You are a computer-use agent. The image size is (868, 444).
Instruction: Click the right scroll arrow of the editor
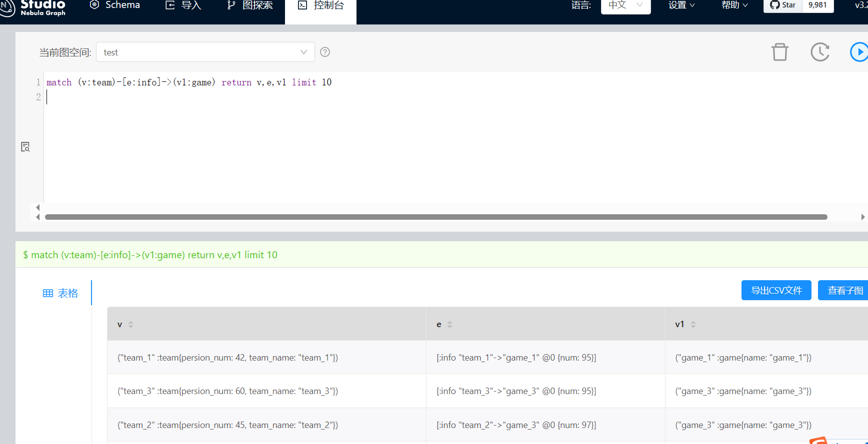pos(862,217)
